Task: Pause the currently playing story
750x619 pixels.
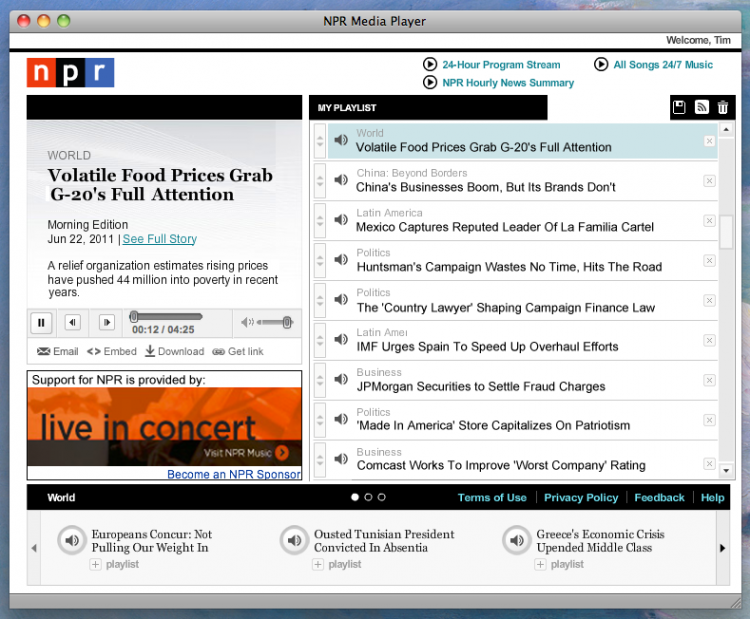Action: 41,322
